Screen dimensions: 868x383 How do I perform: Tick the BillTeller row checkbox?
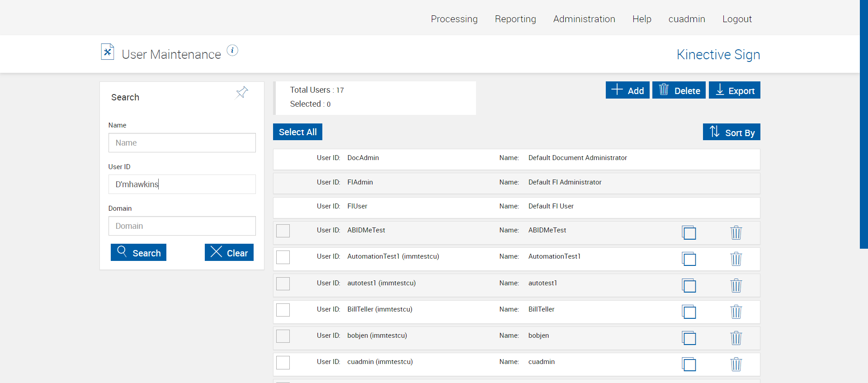pos(283,310)
